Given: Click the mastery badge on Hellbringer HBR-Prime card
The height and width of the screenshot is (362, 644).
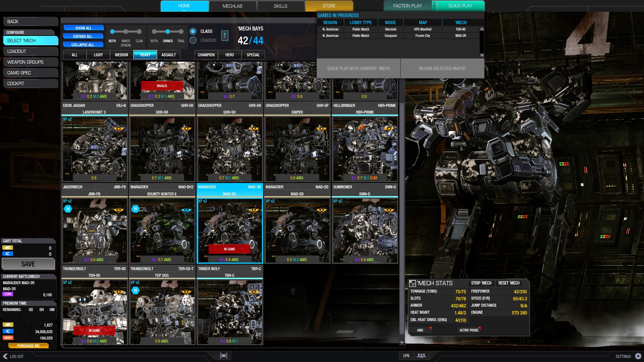Looking at the screenshot, I should (x=389, y=129).
